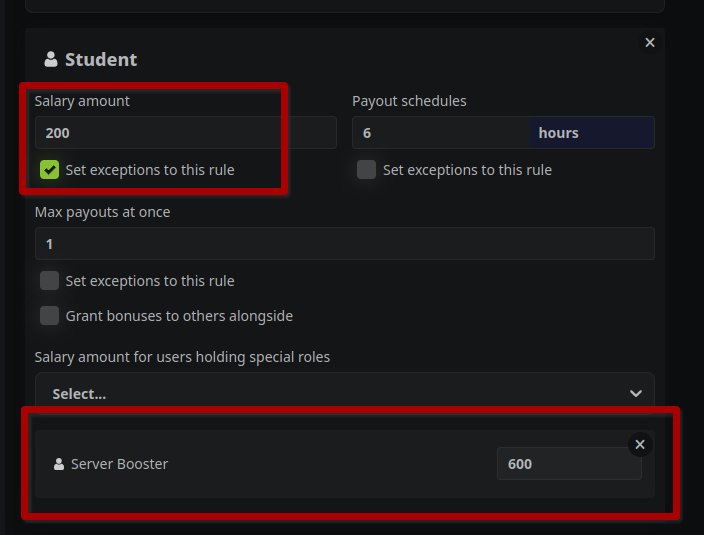Image resolution: width=704 pixels, height=535 pixels.
Task: Click the Payout schedules number field
Action: 440,133
